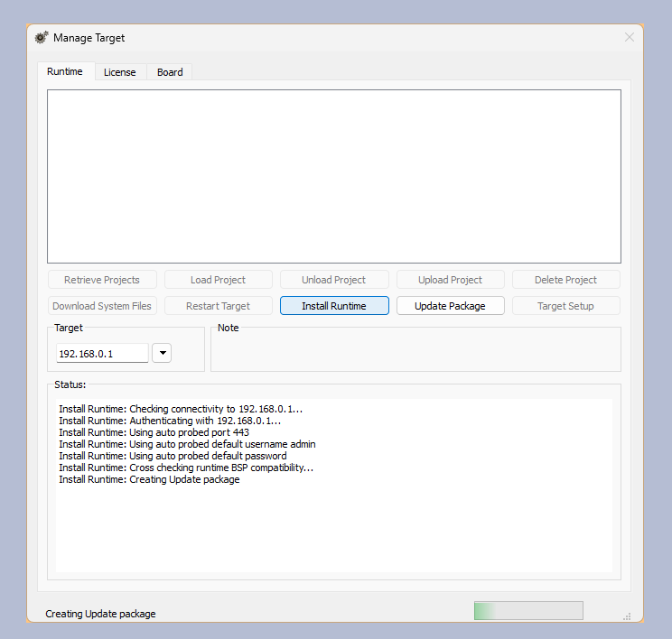
Task: Click 'Using auto probed port 443' line
Action: [154, 432]
